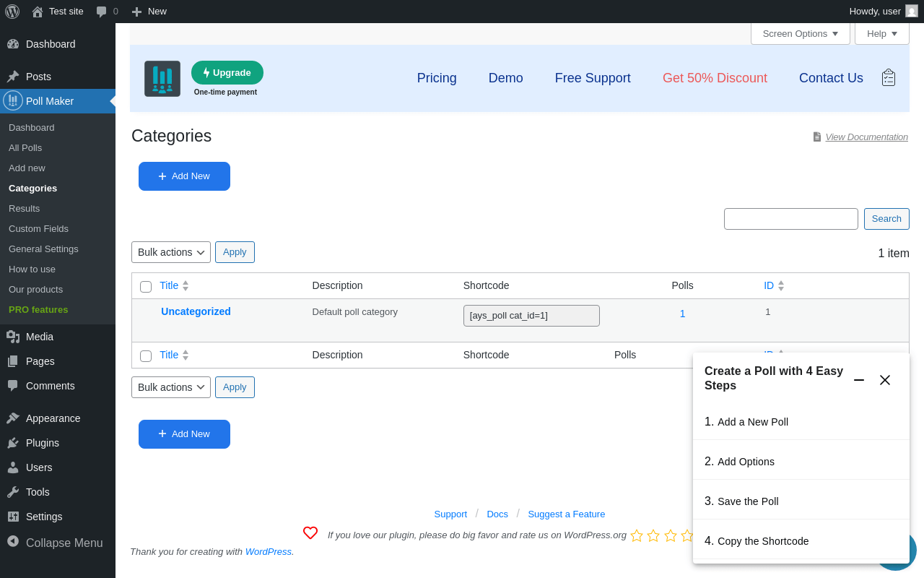Click the second rating star in footer
Screen dimensions: 924x578
click(x=653, y=535)
